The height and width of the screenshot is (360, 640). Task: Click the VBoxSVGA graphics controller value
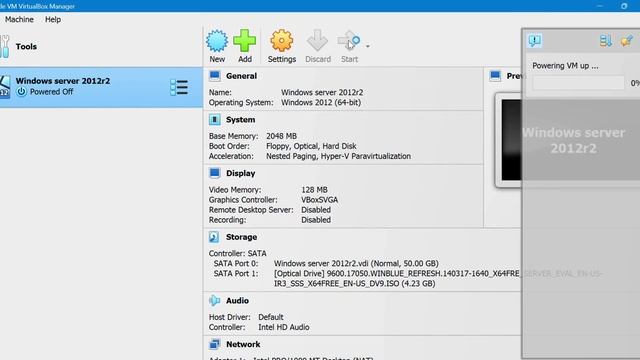[320, 200]
